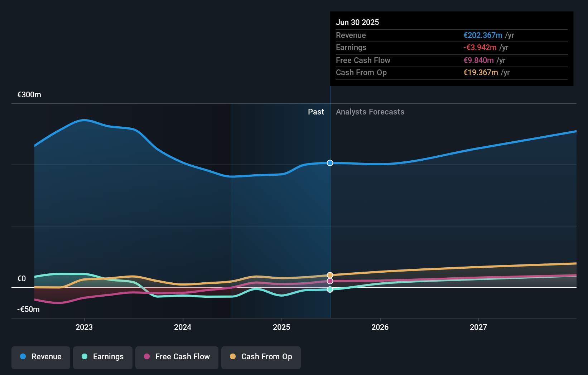Click the 2027 x-axis label
This screenshot has height=375, width=588.
coord(478,327)
